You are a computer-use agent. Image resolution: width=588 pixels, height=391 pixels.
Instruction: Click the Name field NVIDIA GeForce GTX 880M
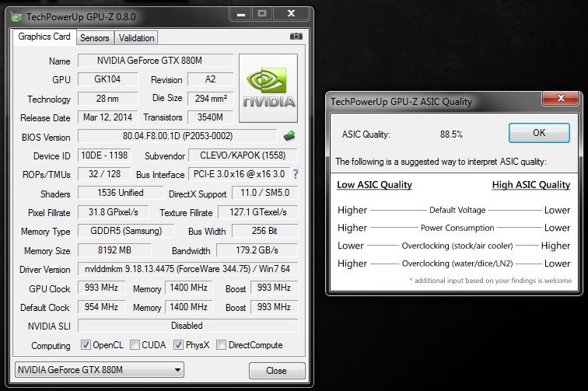[156, 61]
